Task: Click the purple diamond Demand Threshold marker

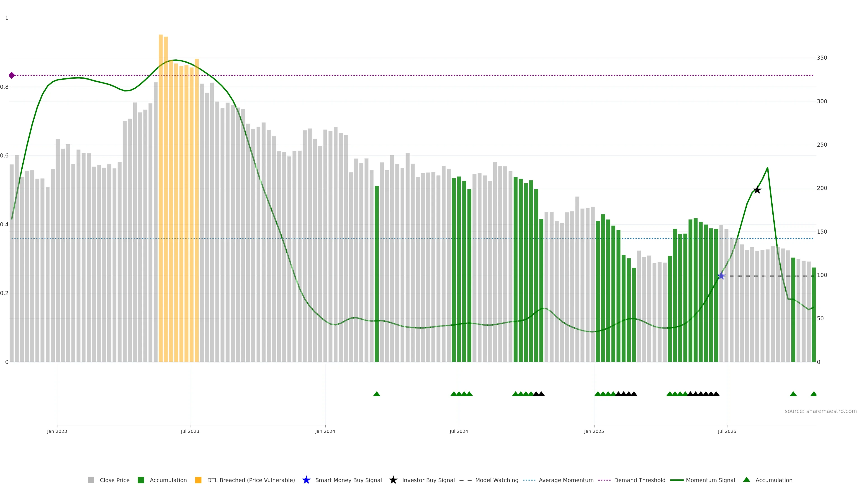Action: click(12, 75)
